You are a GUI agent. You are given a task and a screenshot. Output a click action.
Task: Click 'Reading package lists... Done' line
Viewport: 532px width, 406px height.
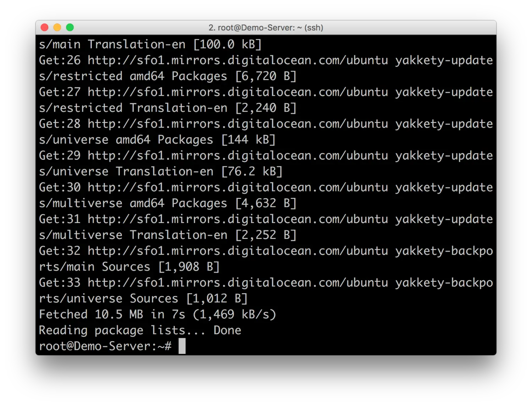click(140, 330)
